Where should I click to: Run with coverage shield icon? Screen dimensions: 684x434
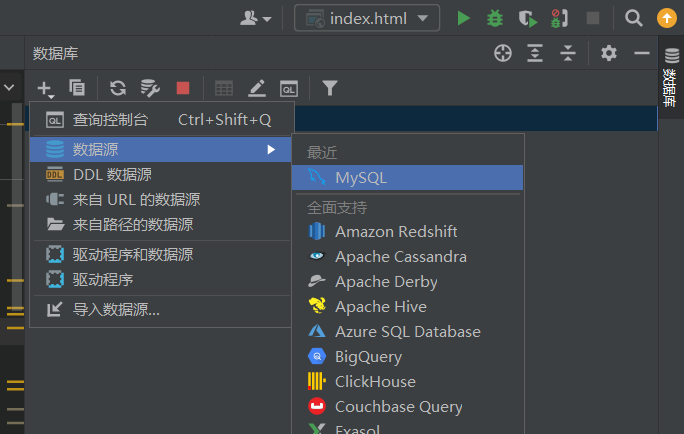527,18
